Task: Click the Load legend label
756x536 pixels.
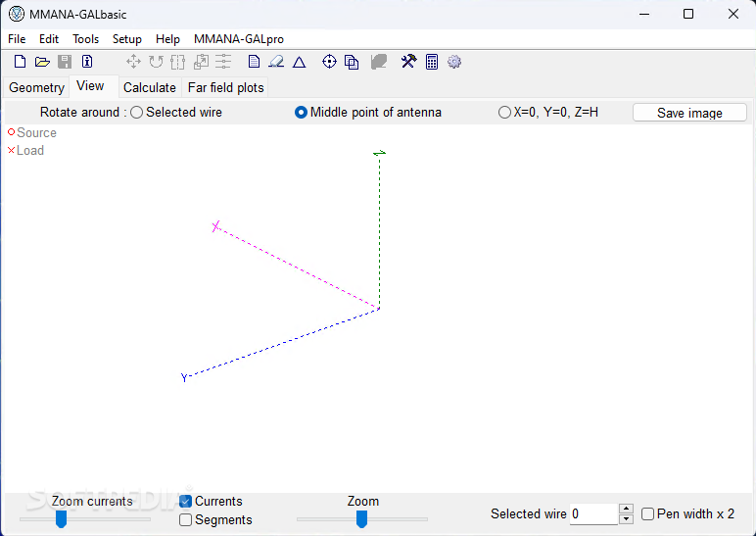Action: pos(30,151)
